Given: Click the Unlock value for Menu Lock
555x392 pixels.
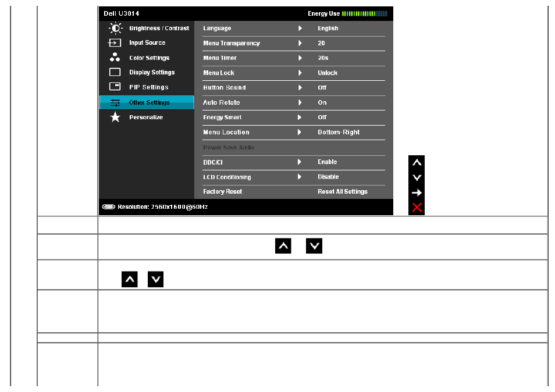Looking at the screenshot, I should (x=328, y=73).
